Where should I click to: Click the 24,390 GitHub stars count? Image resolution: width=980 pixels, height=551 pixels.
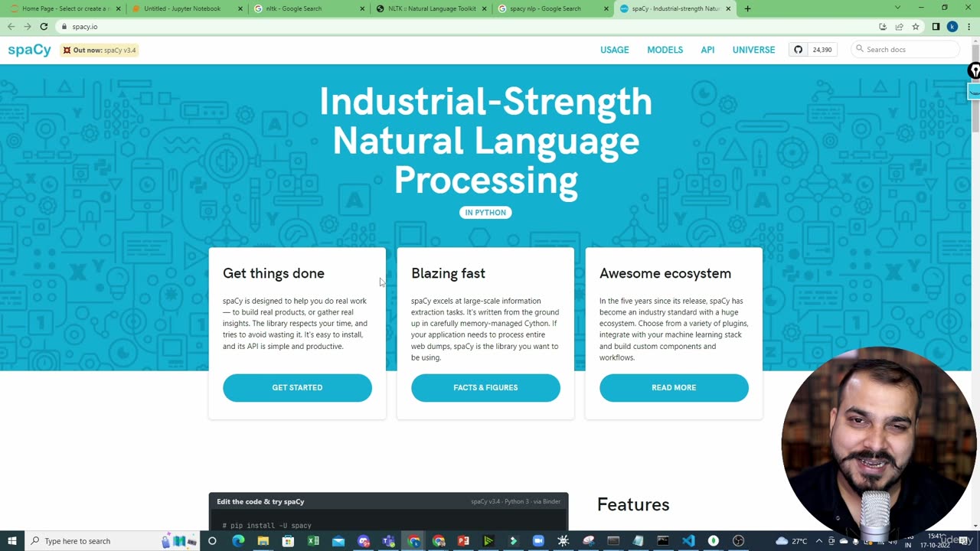pyautogui.click(x=822, y=50)
